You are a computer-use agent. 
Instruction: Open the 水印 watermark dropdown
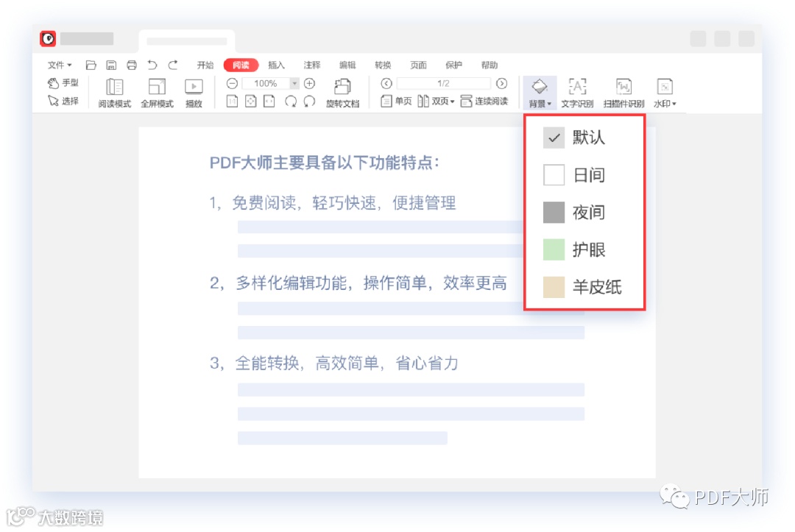pyautogui.click(x=665, y=93)
